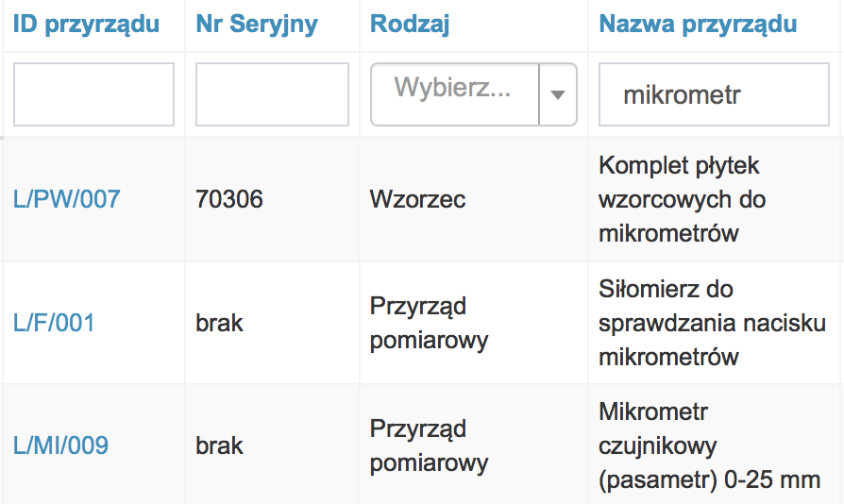Open instrument L/PW/007
The height and width of the screenshot is (504, 844).
click(x=67, y=199)
